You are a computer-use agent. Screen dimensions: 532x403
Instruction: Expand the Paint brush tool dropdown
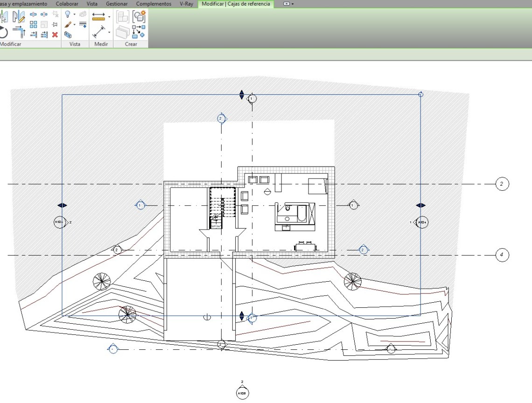coord(74,24)
